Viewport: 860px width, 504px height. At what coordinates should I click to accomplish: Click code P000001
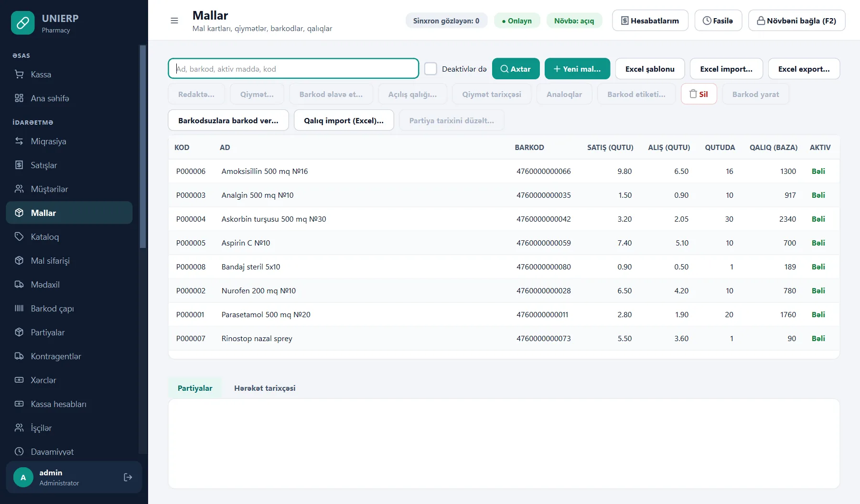[x=190, y=314]
